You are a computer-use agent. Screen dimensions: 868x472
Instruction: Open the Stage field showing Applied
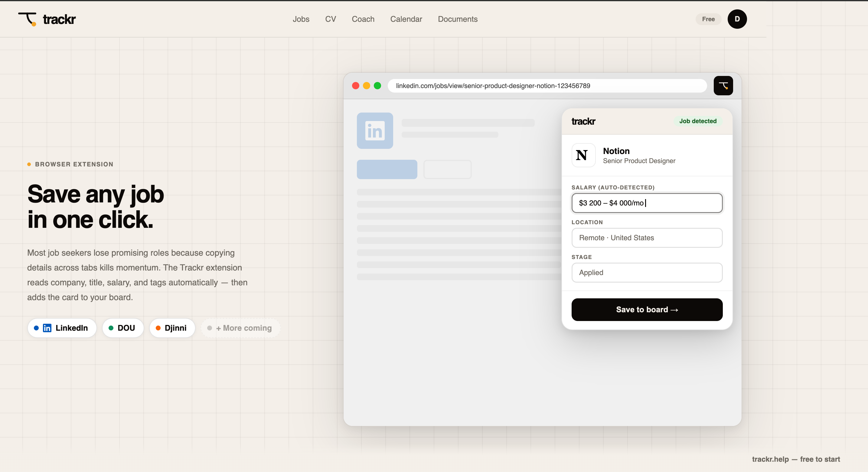[x=647, y=272]
